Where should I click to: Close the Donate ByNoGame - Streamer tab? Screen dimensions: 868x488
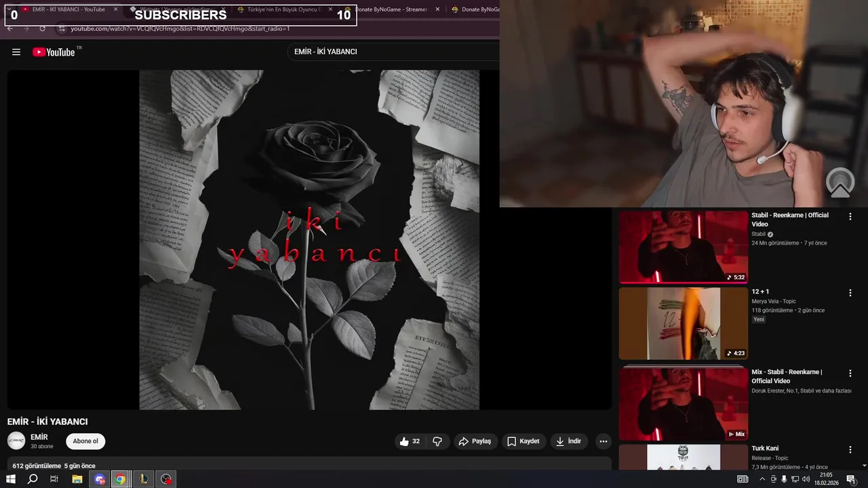coord(437,9)
